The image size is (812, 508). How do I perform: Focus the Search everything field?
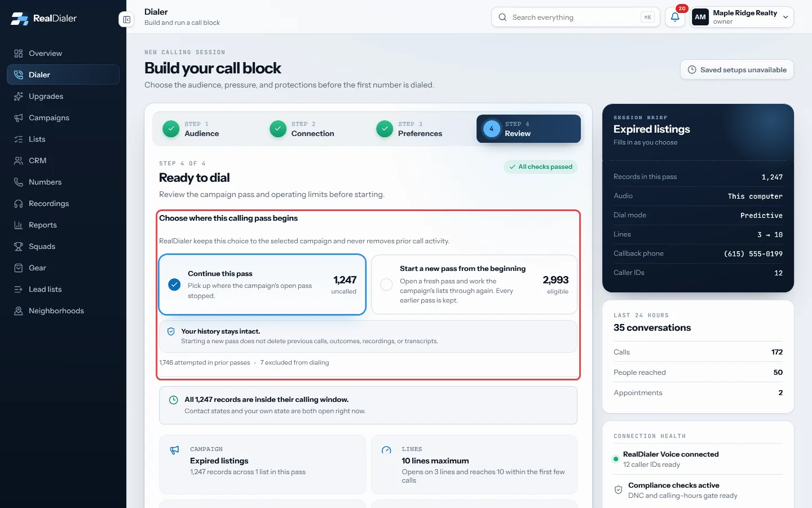[576, 17]
